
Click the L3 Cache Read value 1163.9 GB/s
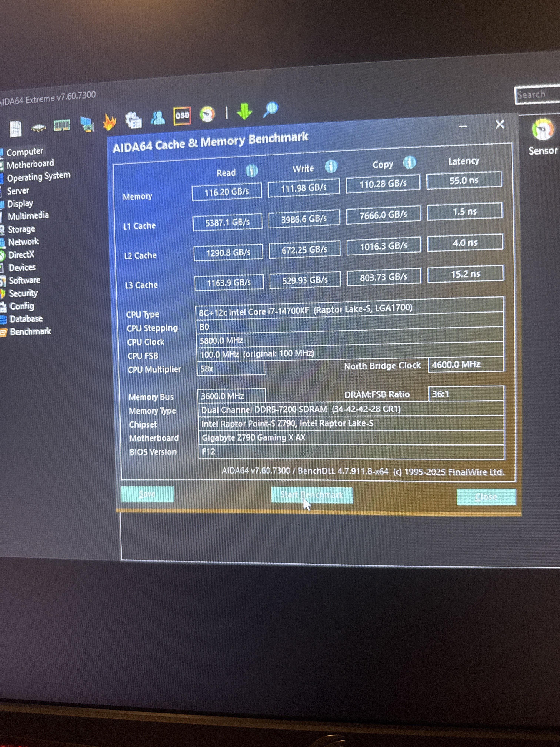[229, 283]
